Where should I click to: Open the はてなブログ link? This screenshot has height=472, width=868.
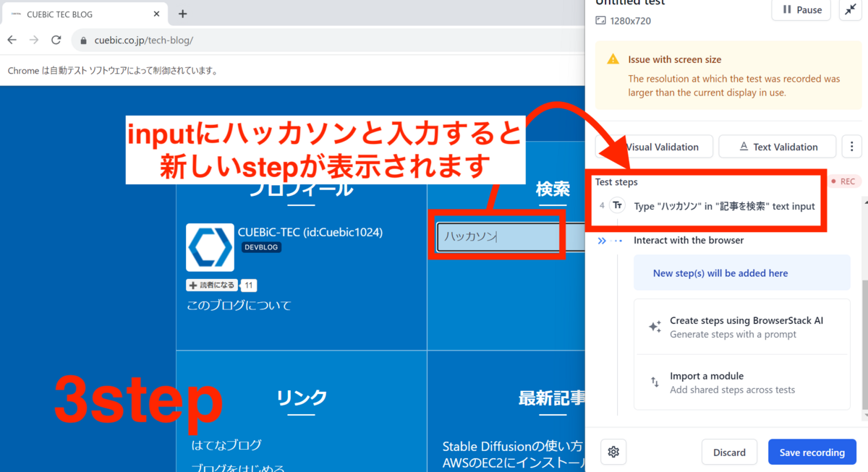[x=226, y=445]
